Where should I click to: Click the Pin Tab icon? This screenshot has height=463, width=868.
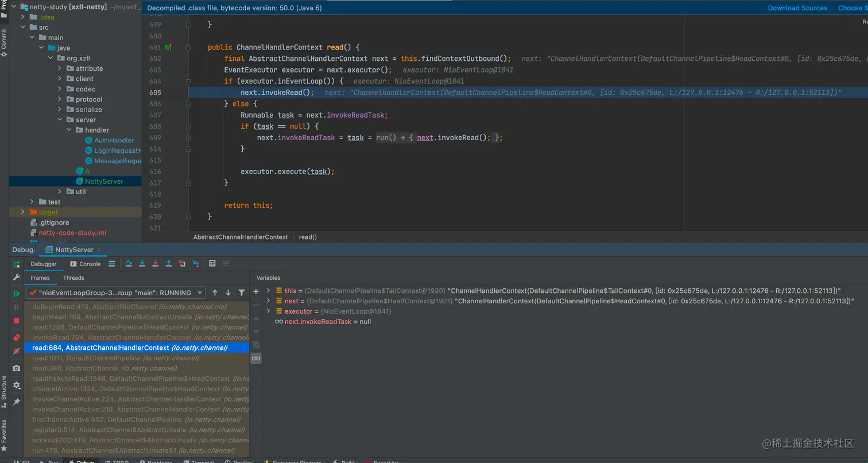tap(17, 402)
